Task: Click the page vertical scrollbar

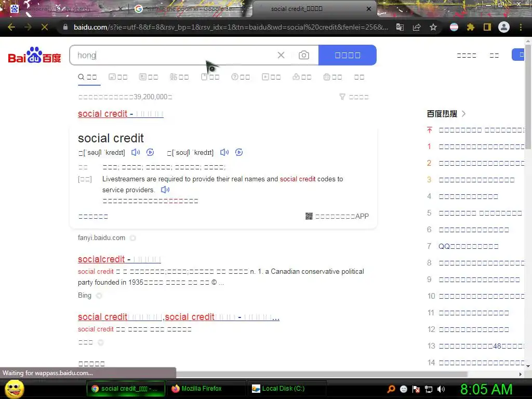Action: coord(528,97)
